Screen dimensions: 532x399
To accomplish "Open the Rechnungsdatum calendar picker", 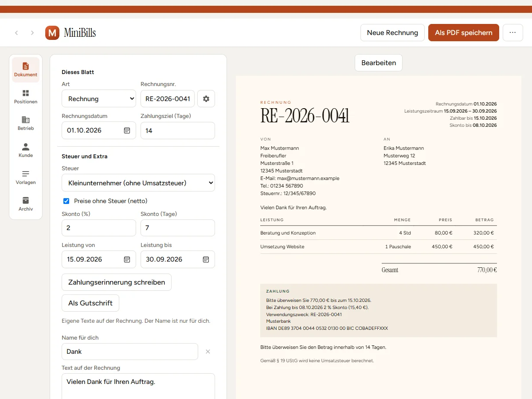I will 127,130.
